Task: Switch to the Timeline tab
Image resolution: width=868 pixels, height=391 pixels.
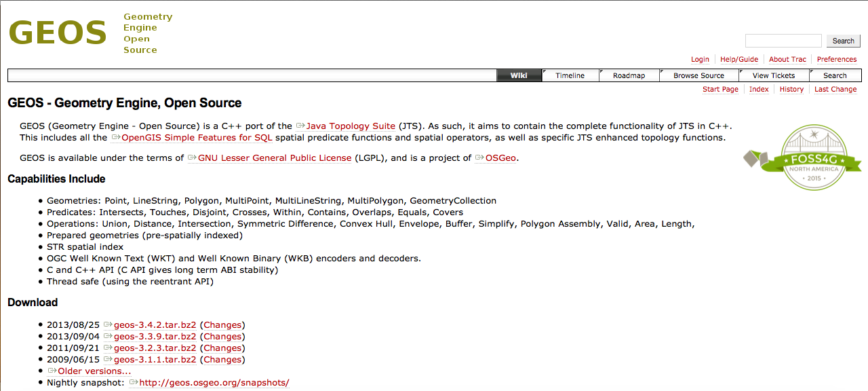Action: point(570,75)
